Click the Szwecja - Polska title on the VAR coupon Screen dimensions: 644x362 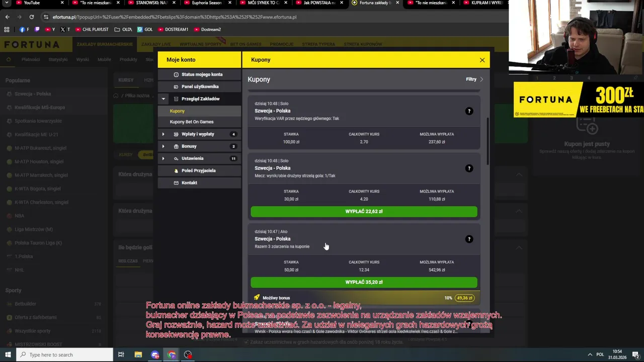tap(272, 111)
